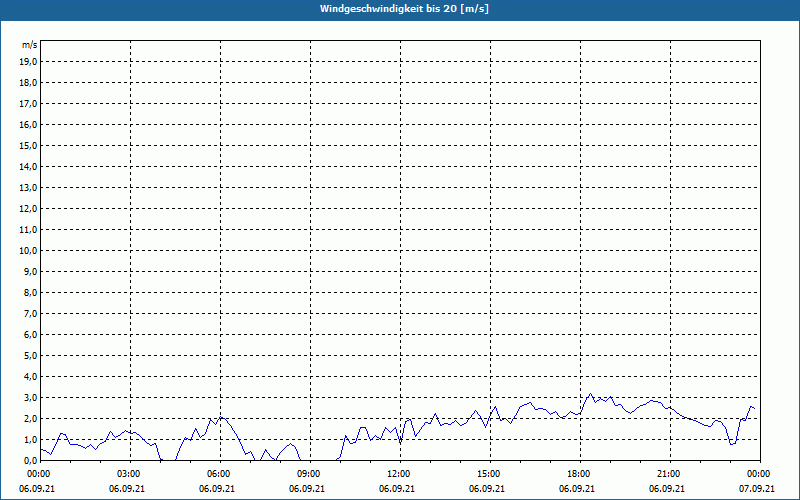The image size is (800, 500).
Task: Select the 16,0 y-axis label
Action: [29, 124]
